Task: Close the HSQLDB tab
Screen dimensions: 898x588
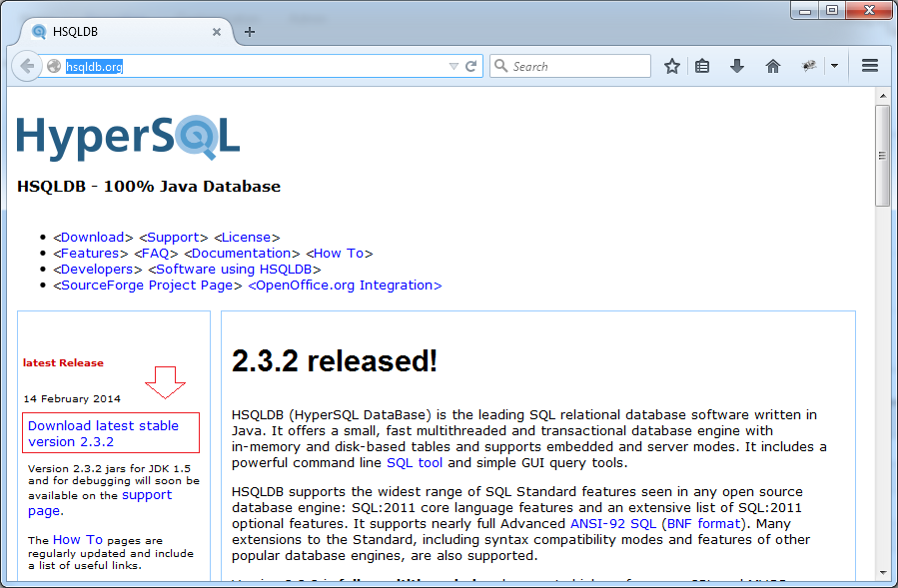Action: pos(217,32)
